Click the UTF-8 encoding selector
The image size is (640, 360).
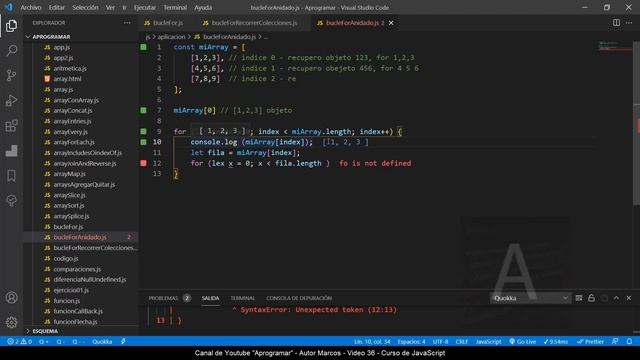440,342
